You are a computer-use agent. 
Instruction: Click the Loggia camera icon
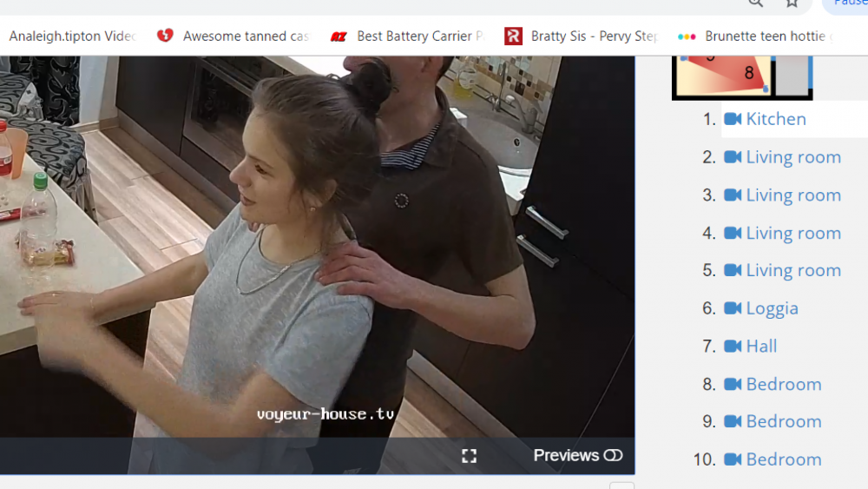click(733, 308)
